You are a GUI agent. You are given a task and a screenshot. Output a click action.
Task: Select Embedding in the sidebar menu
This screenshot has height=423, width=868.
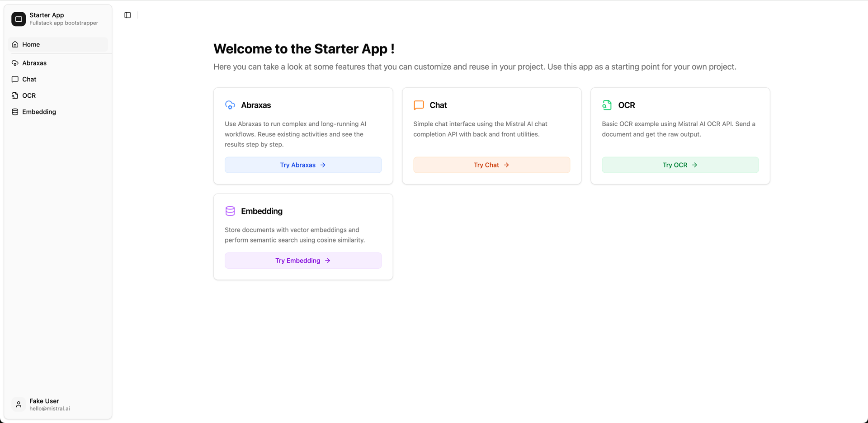point(39,112)
